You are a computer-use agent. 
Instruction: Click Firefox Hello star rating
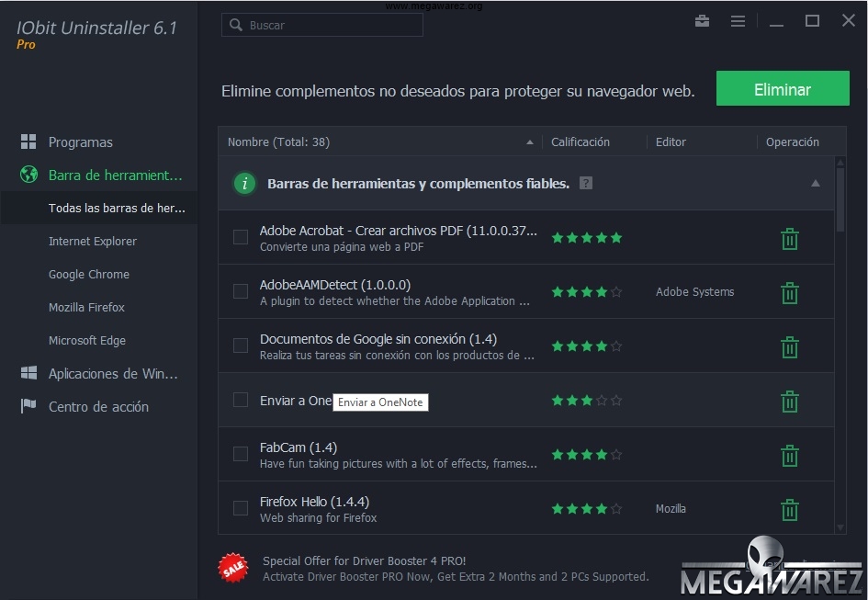tap(587, 509)
